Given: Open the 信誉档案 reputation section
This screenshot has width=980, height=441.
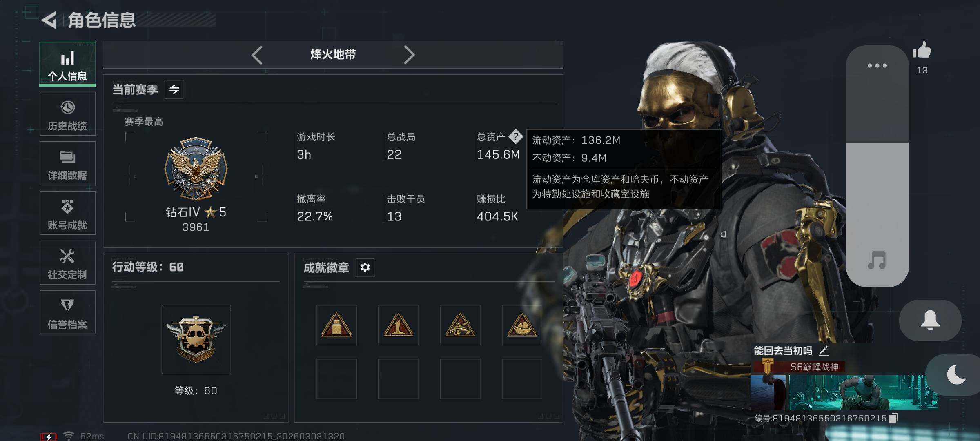Looking at the screenshot, I should pos(67,312).
